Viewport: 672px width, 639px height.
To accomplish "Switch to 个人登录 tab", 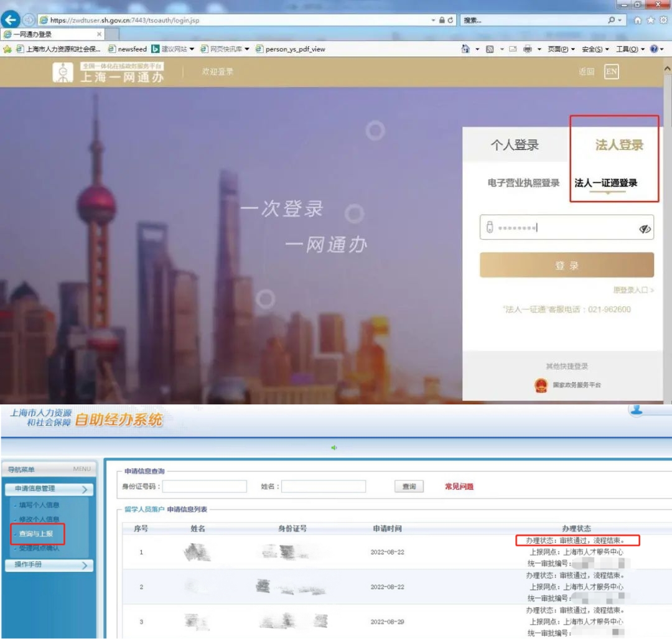I will 515,145.
